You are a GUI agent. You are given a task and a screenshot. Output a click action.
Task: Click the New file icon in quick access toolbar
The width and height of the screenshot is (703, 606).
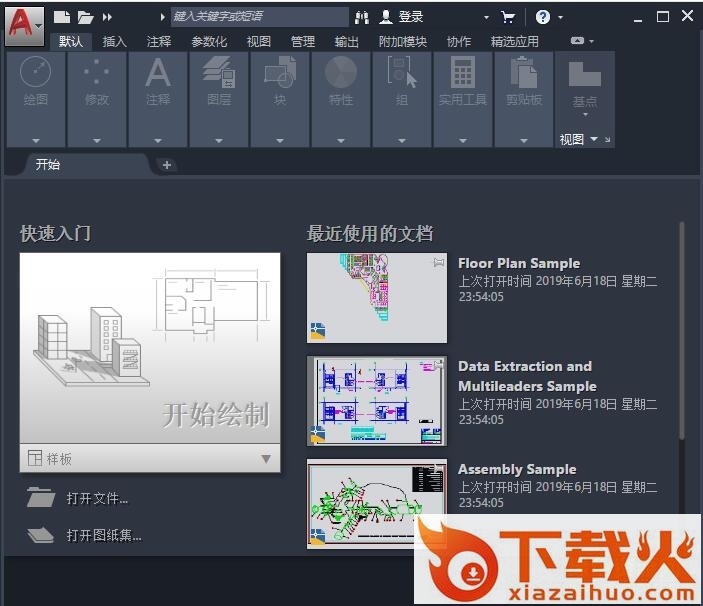(62, 17)
